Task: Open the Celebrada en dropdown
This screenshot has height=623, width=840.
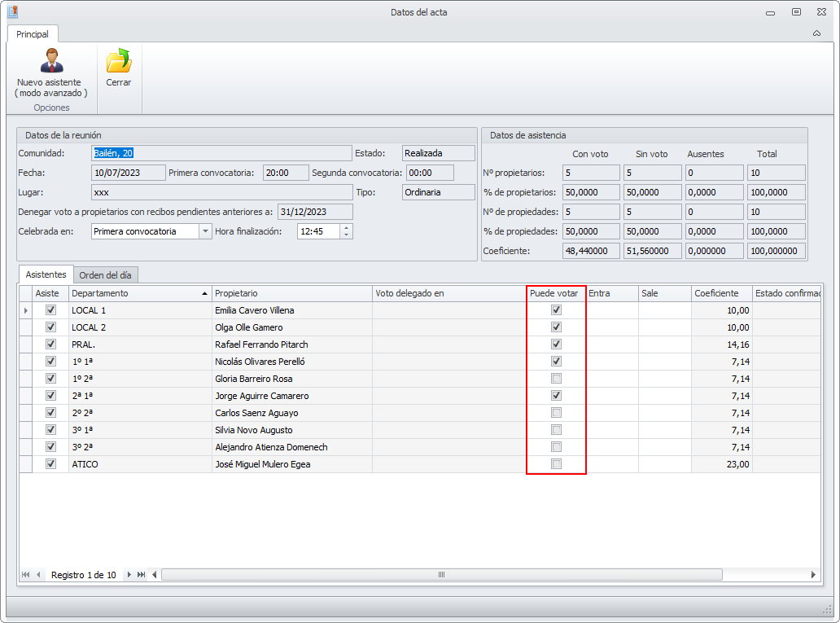Action: coord(204,231)
